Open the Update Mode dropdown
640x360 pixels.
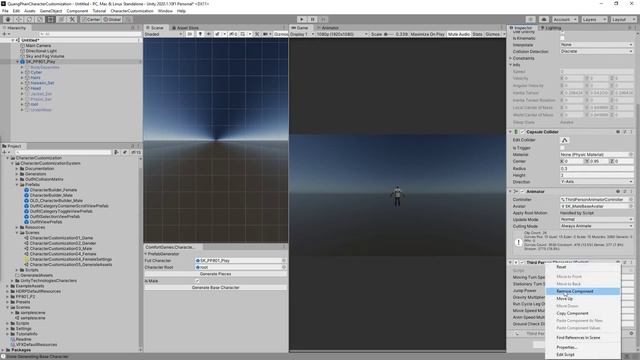pyautogui.click(x=596, y=219)
